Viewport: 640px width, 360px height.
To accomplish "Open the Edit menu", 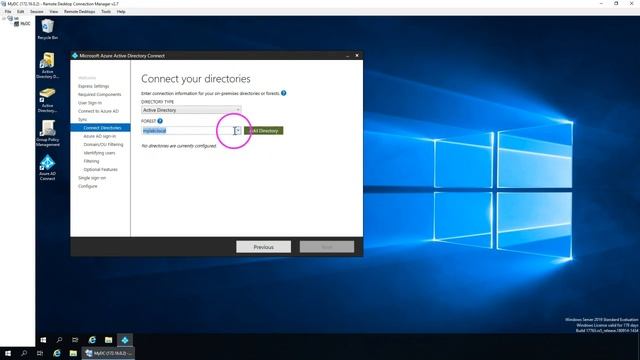I will [x=20, y=11].
